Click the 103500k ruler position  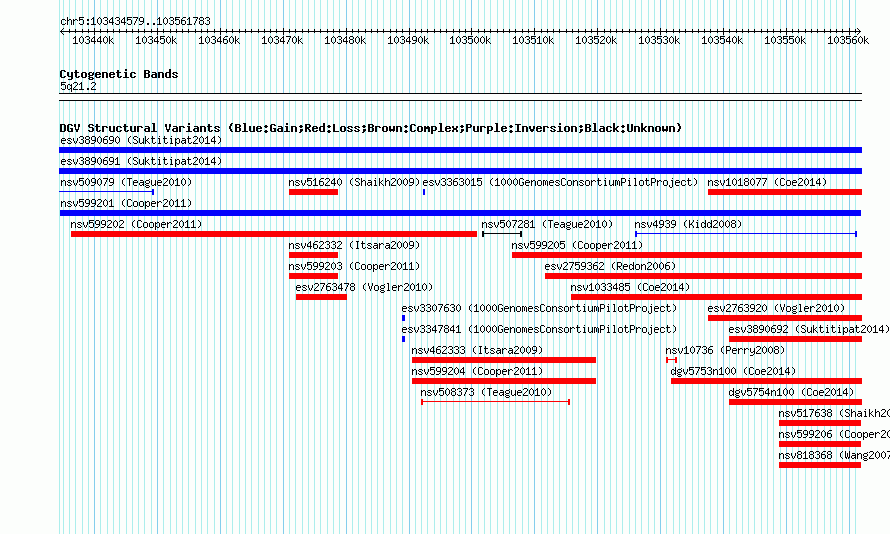(470, 40)
